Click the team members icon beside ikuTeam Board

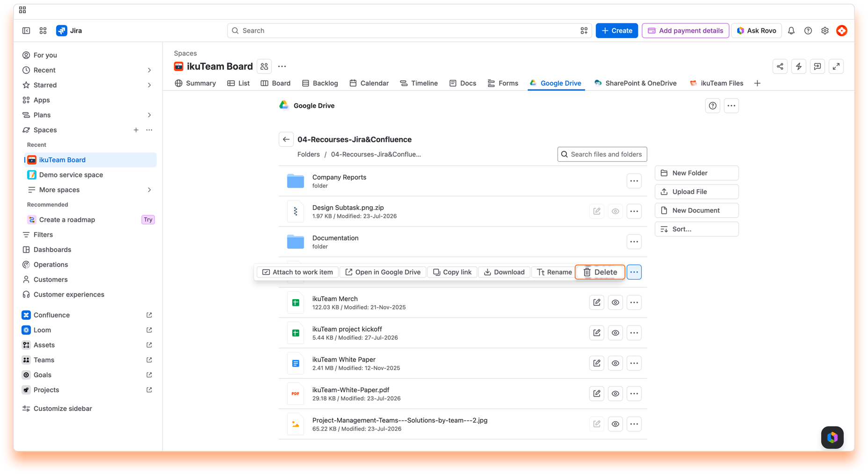coord(264,66)
